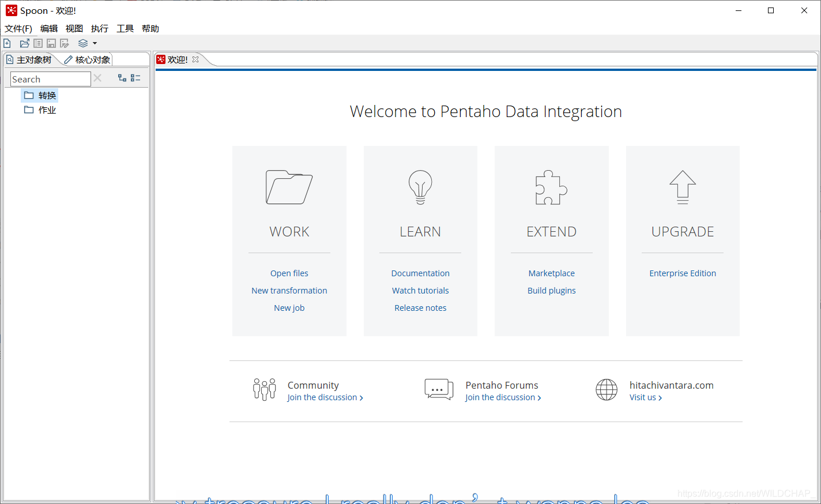Click the Explore repository toolbar icon
The height and width of the screenshot is (504, 821).
[x=38, y=43]
